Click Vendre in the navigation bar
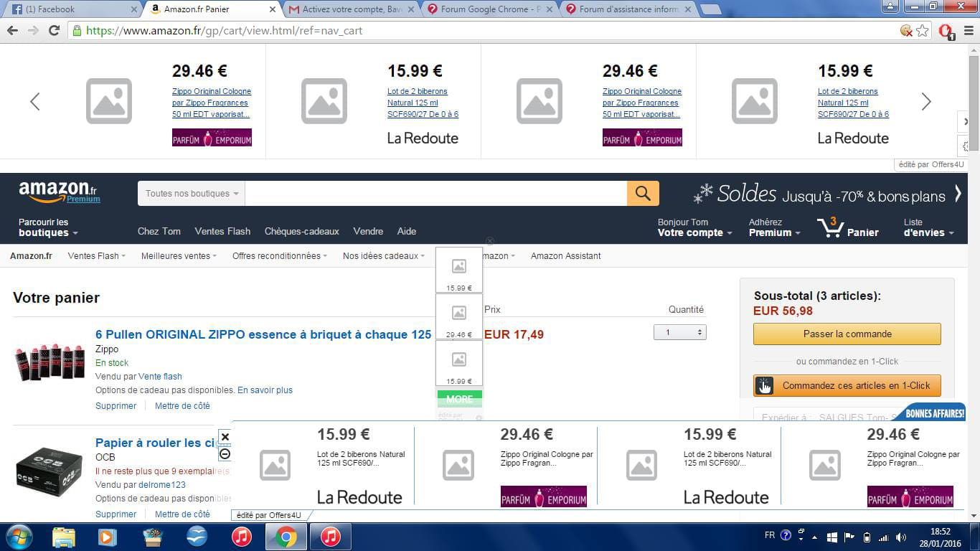Screen dimensions: 980x551 368,231
